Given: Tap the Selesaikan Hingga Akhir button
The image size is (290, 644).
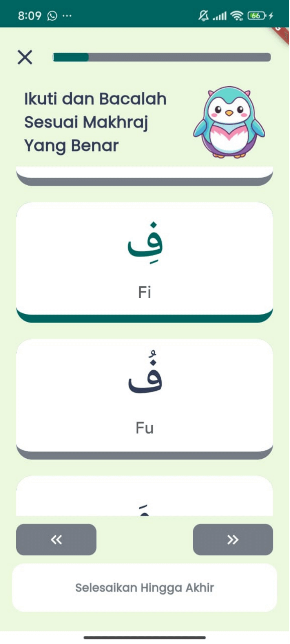Looking at the screenshot, I should (144, 587).
